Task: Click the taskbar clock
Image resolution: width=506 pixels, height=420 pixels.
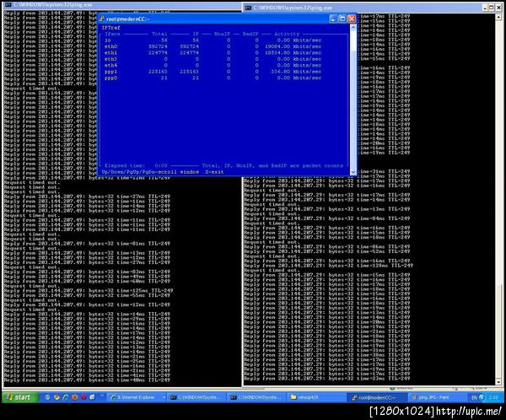Action: pos(493,397)
